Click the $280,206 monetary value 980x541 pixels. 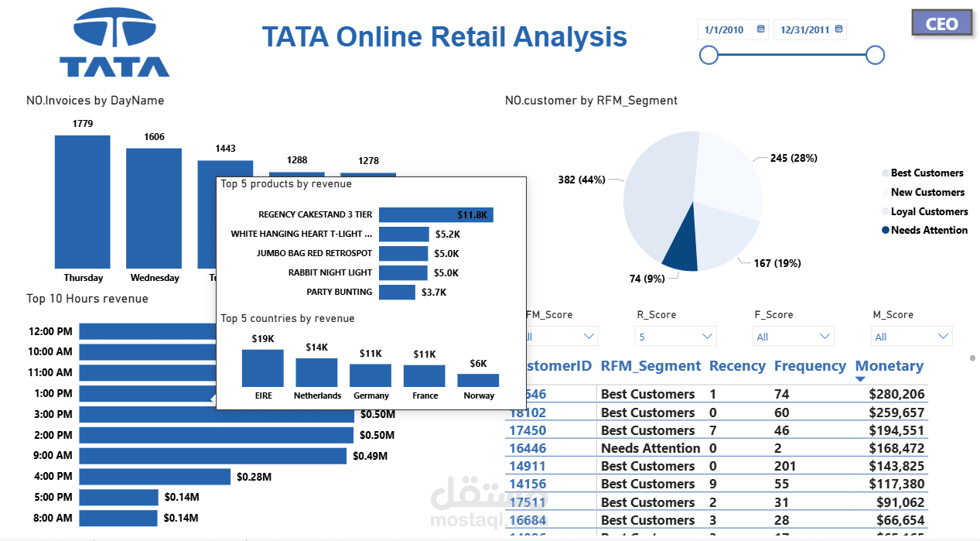point(896,394)
